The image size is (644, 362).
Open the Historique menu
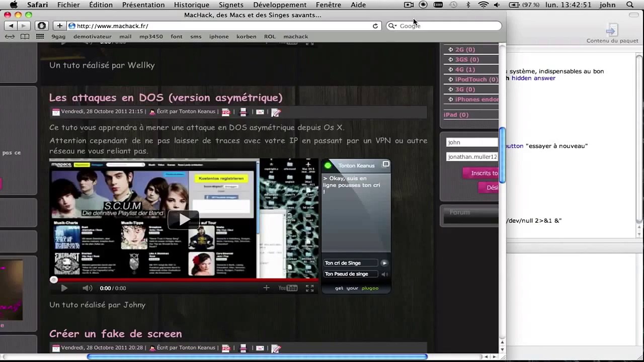pyautogui.click(x=192, y=5)
